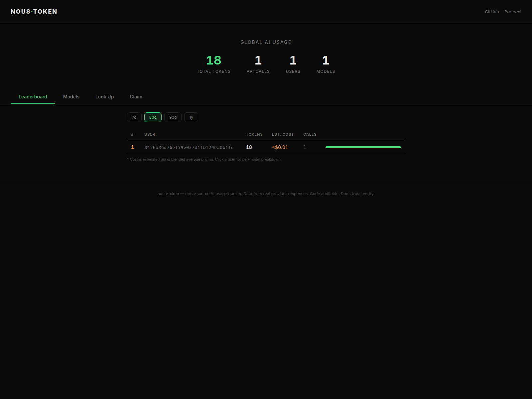
Task: Choose the 30d time range
Action: tap(153, 117)
